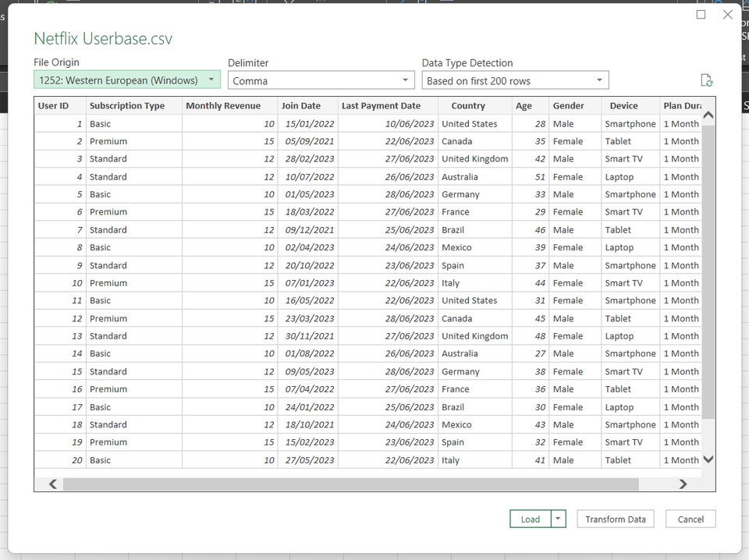Click the age 35 cell
This screenshot has width=749, height=560.
coord(531,141)
